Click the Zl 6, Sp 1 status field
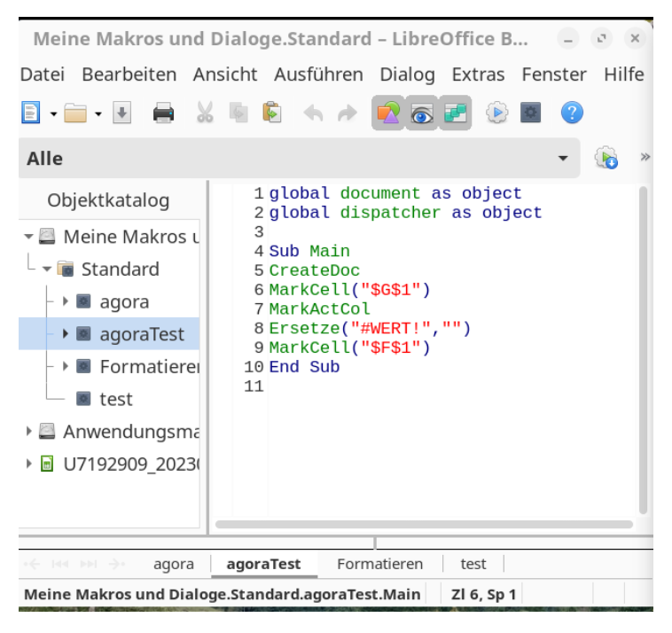The width and height of the screenshot is (672, 633). click(483, 594)
